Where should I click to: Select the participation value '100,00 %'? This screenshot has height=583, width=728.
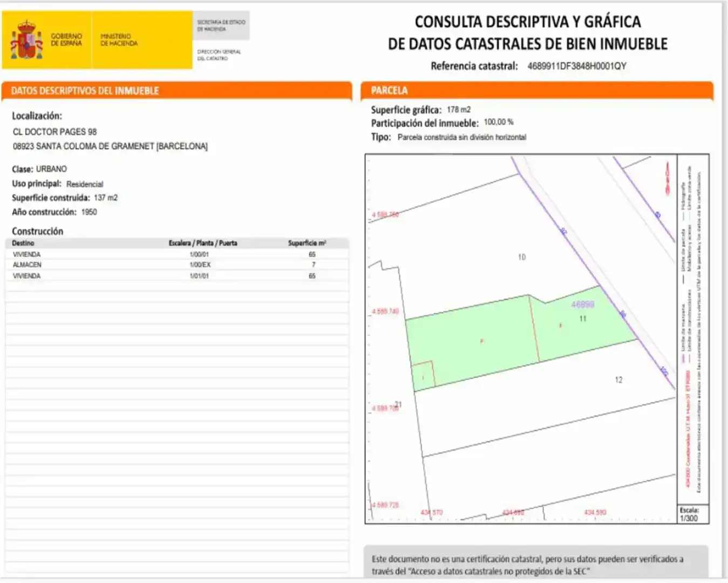[499, 123]
